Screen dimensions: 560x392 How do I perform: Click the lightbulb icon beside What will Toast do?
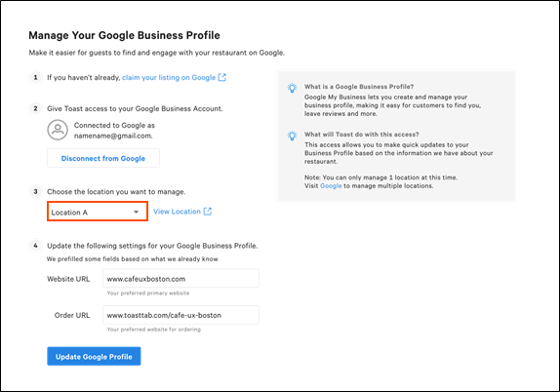coord(292,136)
